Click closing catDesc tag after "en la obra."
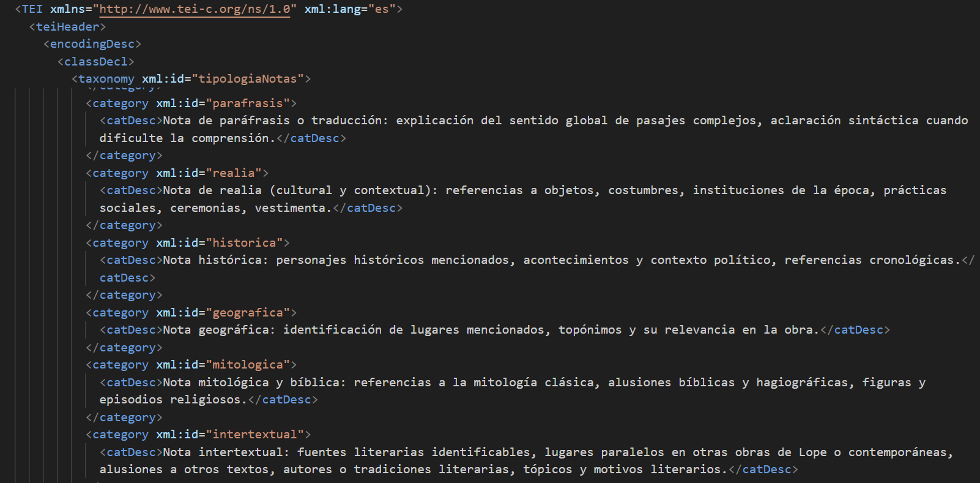This screenshot has height=483, width=980. pyautogui.click(x=855, y=330)
